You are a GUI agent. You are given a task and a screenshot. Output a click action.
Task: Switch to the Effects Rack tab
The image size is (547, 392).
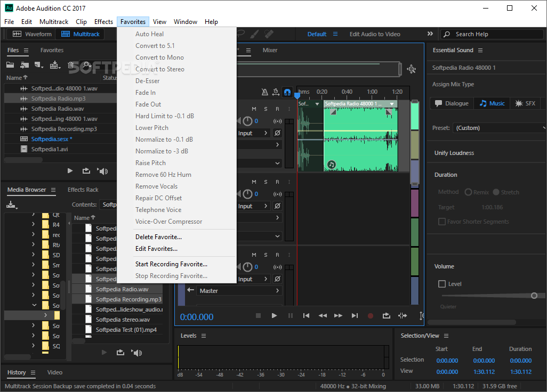pos(83,190)
